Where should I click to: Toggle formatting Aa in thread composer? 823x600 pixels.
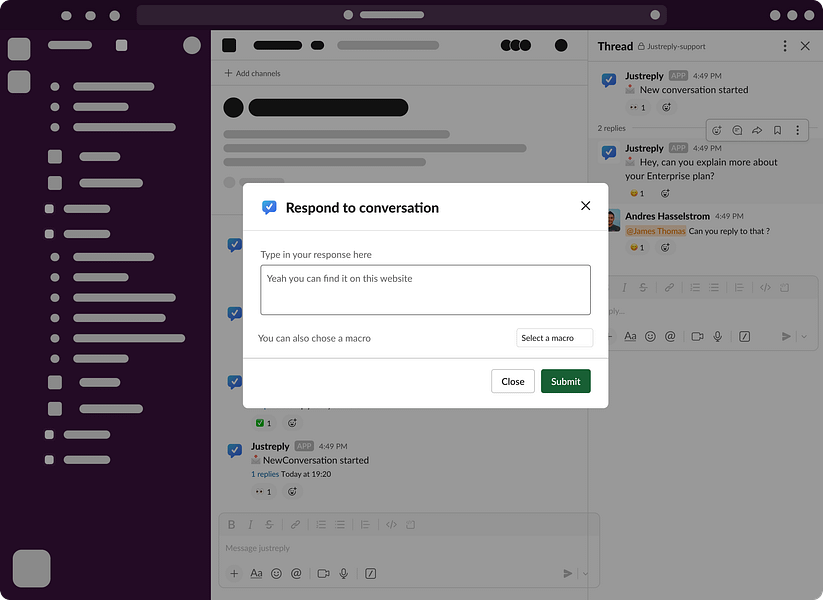(x=630, y=336)
